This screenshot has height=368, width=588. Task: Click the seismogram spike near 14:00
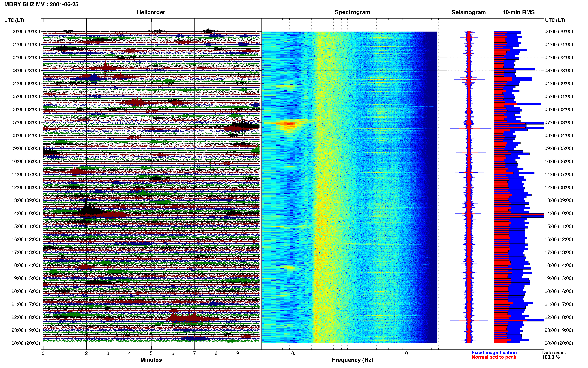tap(469, 214)
